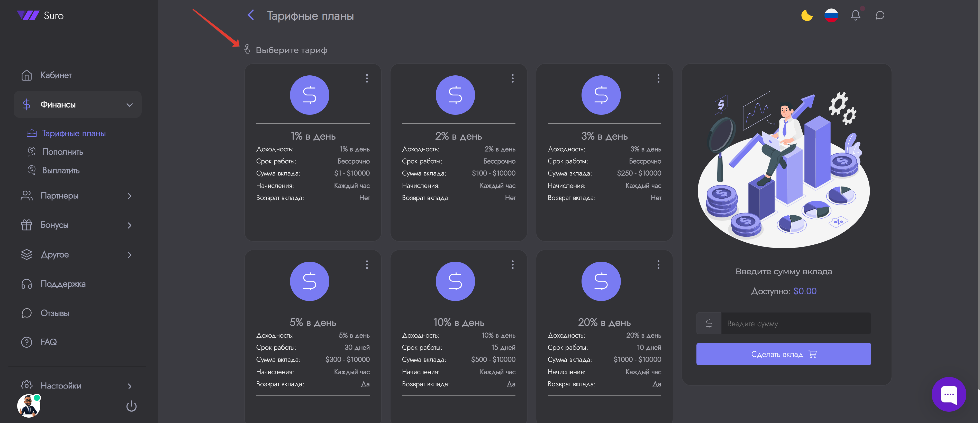The height and width of the screenshot is (423, 980).
Task: Click the 2% в день plan title
Action: [458, 136]
